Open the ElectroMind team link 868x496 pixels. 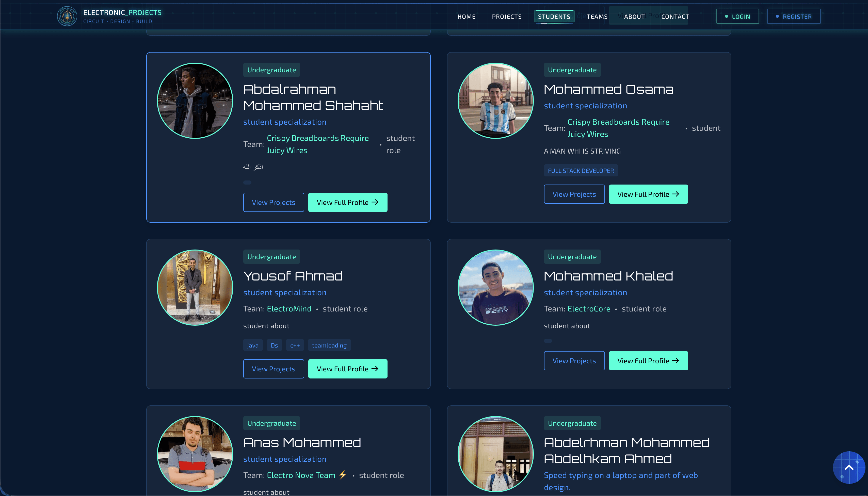pos(289,309)
